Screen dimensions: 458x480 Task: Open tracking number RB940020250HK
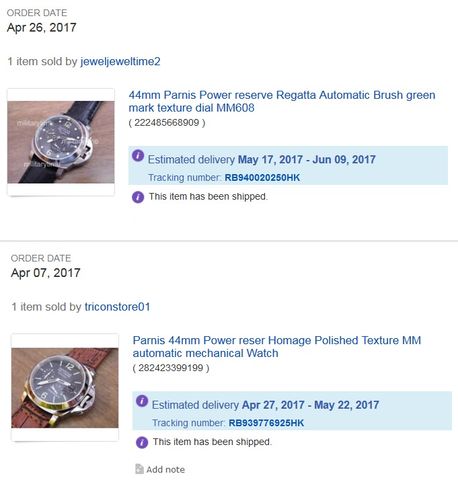click(x=262, y=178)
